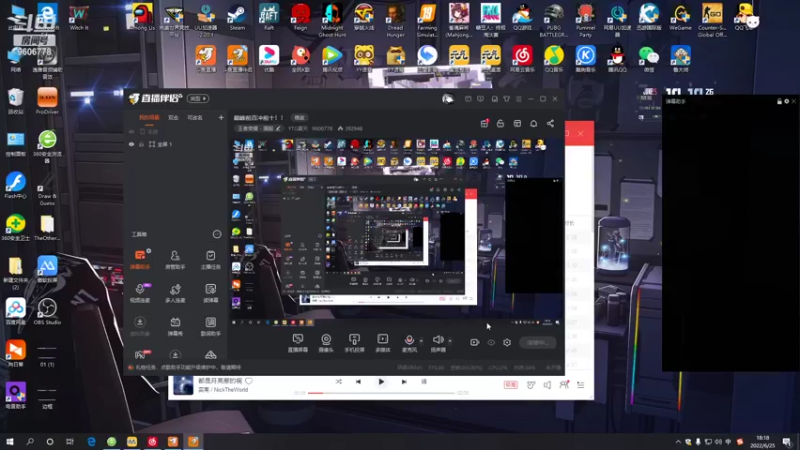Close the red-header window behind the streaming app
This screenshot has width=800, height=450.
581,134
